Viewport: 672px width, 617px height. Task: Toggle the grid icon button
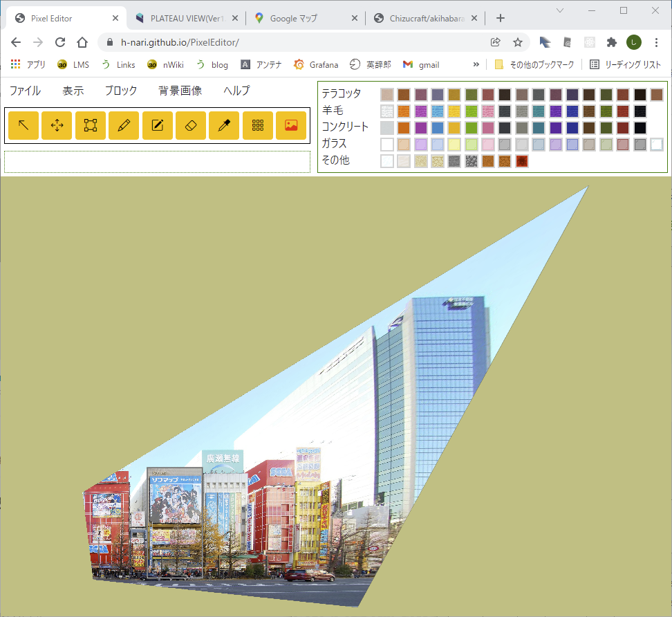tap(258, 125)
